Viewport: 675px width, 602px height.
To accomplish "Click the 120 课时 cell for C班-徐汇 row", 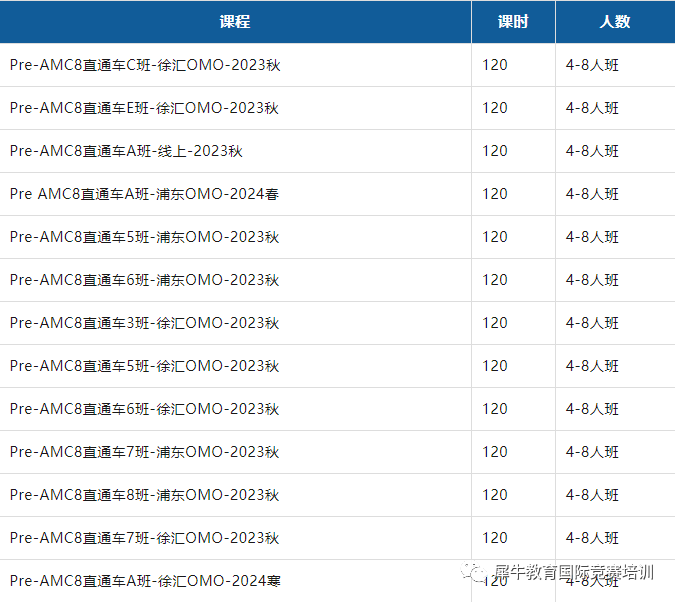I will [x=495, y=65].
